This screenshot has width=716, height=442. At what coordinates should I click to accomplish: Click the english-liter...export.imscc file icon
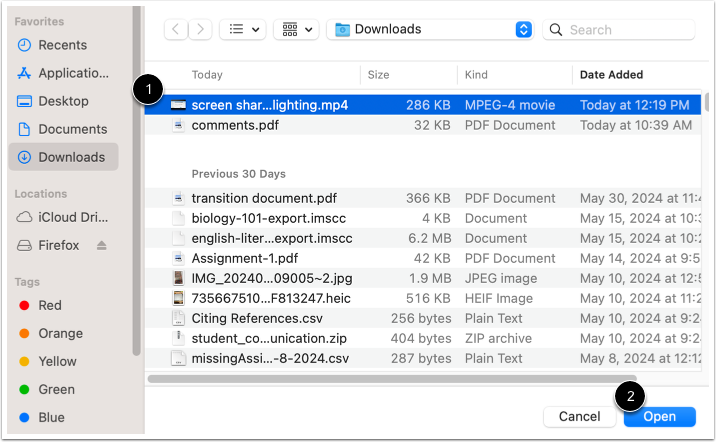point(178,238)
